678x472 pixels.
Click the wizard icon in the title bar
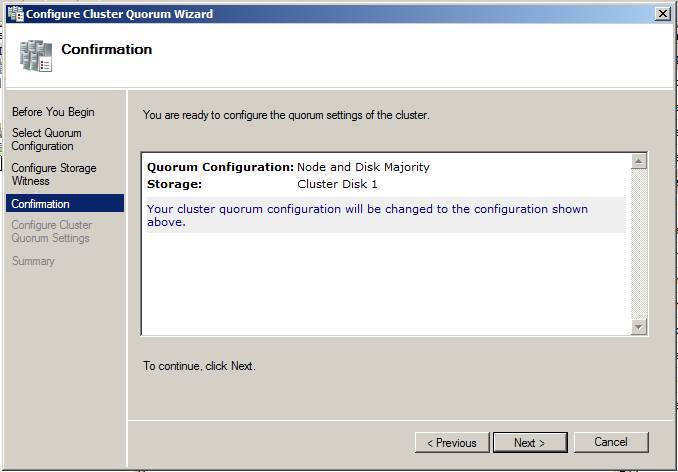13,14
